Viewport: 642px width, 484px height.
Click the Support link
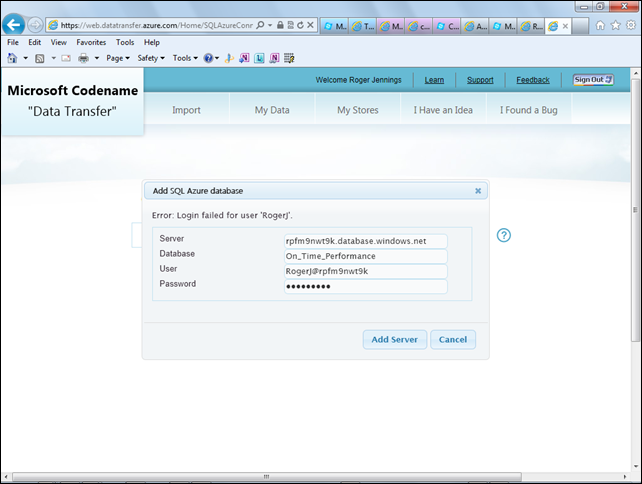(480, 80)
